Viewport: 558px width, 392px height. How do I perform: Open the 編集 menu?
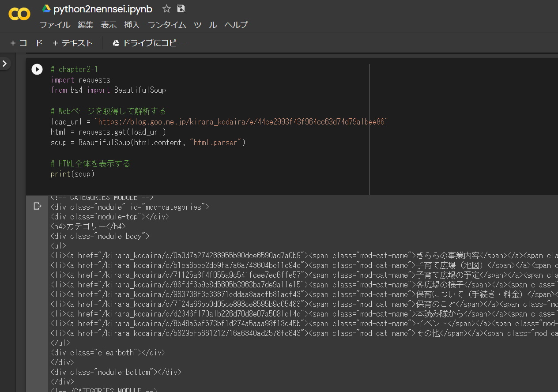tap(85, 25)
